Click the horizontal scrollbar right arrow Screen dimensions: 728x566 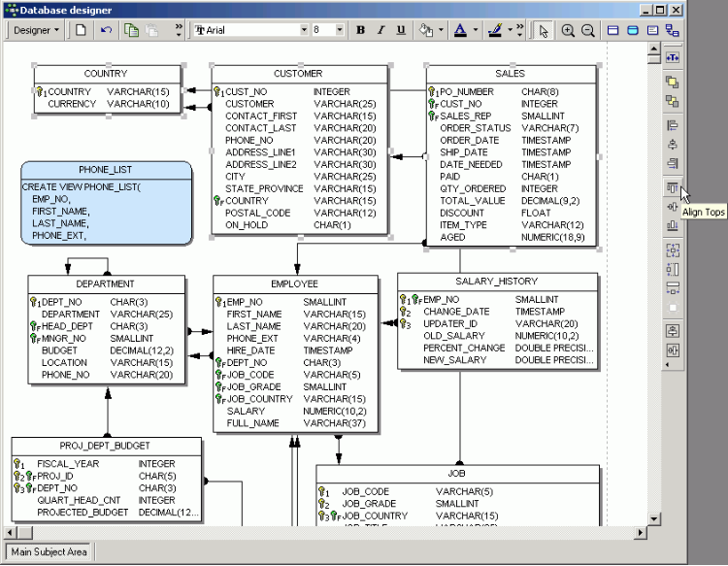[x=639, y=533]
